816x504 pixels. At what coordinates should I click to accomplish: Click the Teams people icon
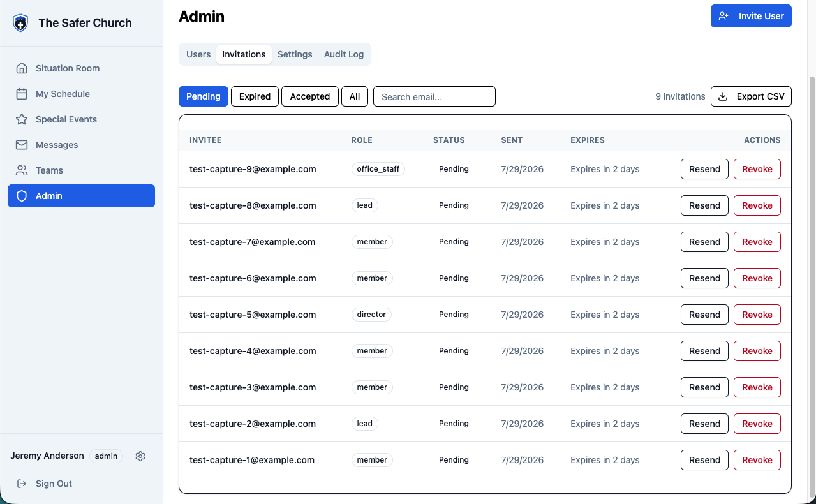click(x=22, y=170)
